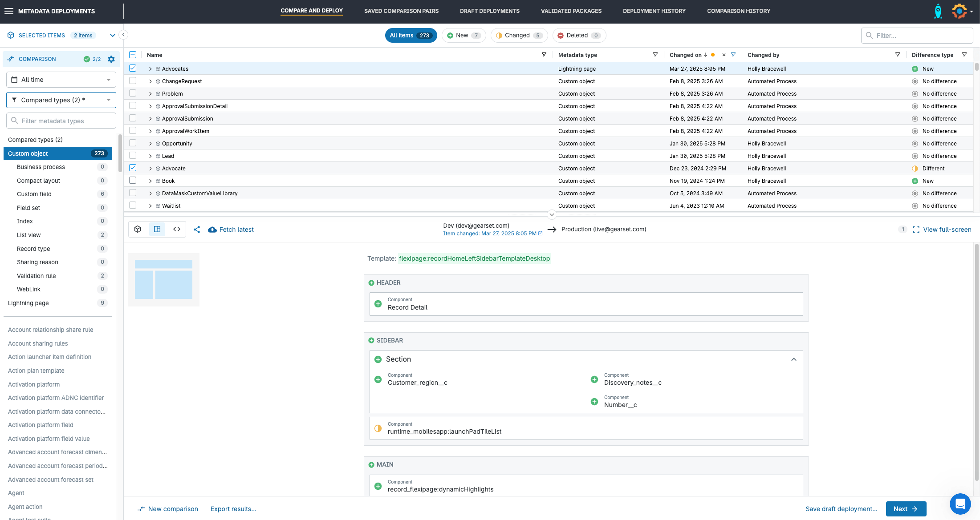980x520 pixels.
Task: Filter by Changed items
Action: (519, 36)
